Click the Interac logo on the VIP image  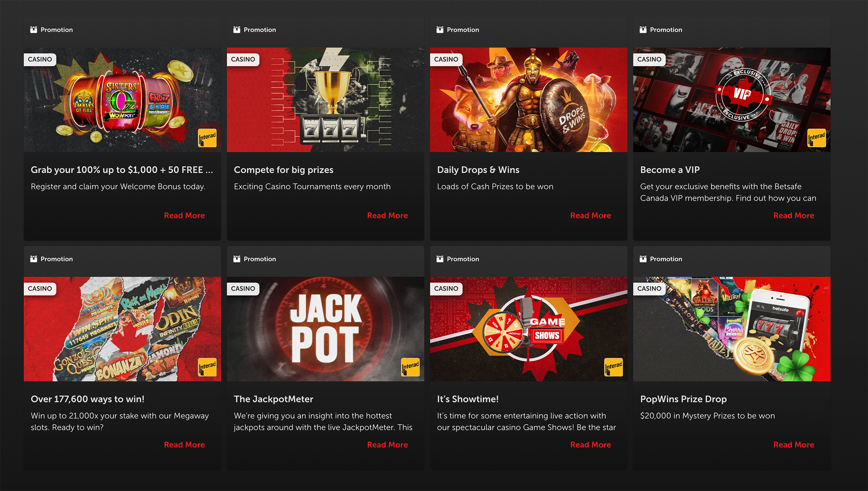pos(817,138)
